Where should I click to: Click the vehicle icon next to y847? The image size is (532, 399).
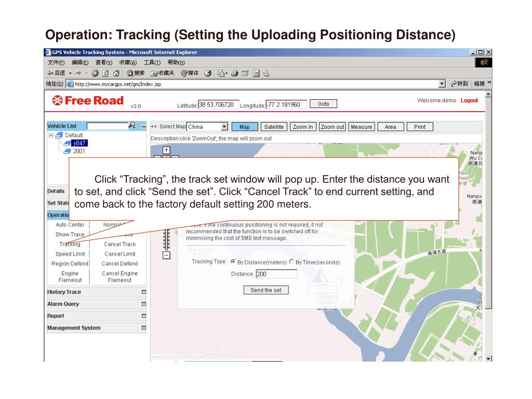(x=67, y=143)
